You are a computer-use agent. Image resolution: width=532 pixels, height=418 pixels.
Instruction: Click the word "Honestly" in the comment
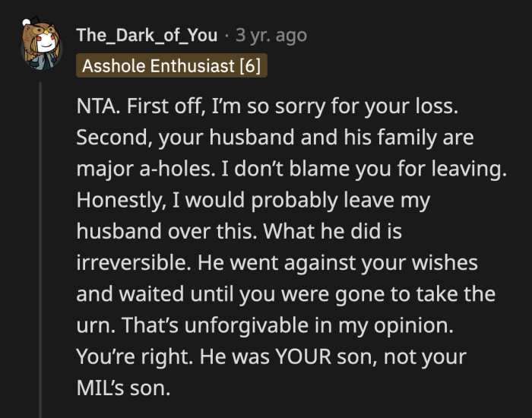click(111, 201)
